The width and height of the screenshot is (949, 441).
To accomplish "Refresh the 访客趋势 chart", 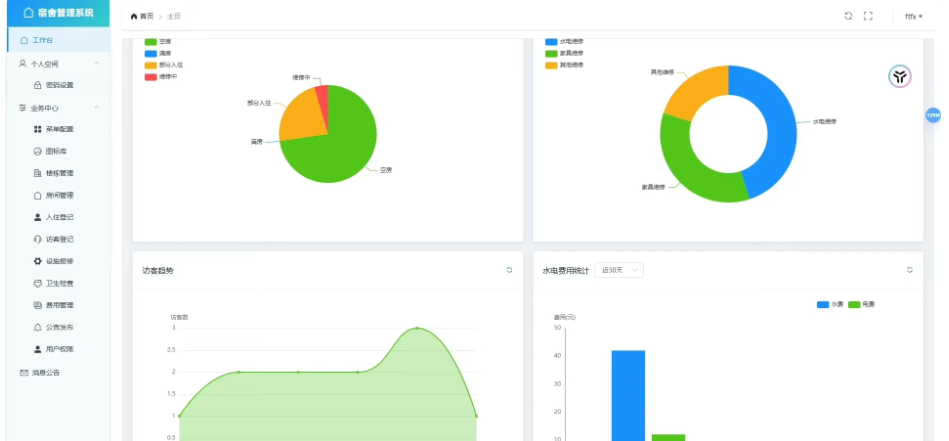I will [x=510, y=270].
